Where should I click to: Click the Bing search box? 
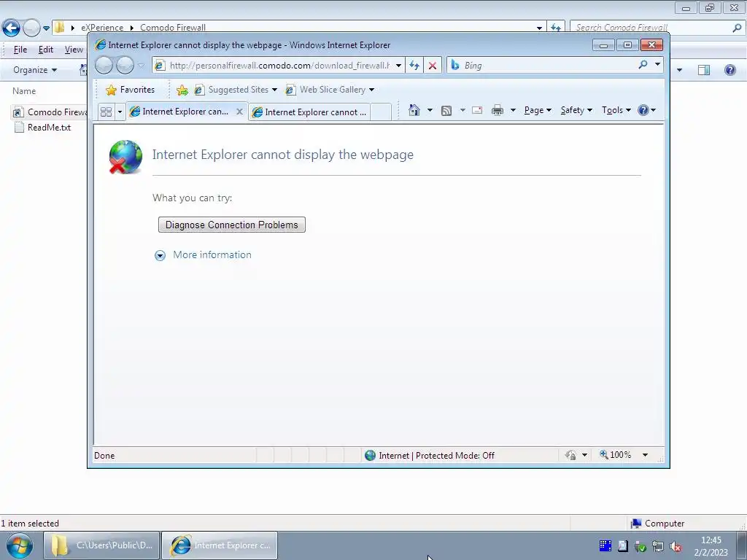click(548, 65)
